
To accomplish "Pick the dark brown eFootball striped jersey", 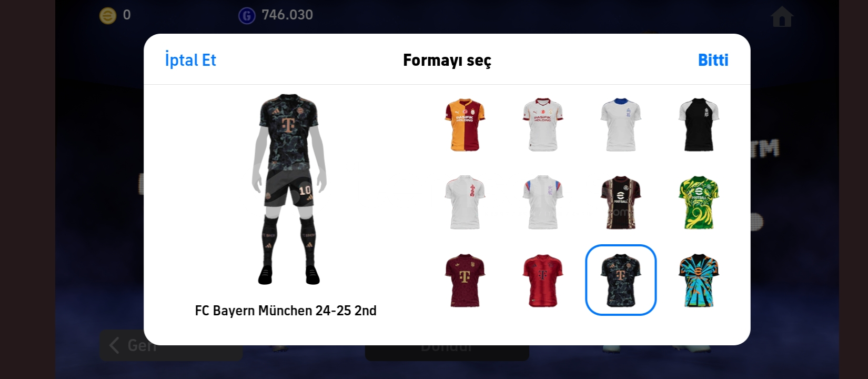I will [621, 203].
